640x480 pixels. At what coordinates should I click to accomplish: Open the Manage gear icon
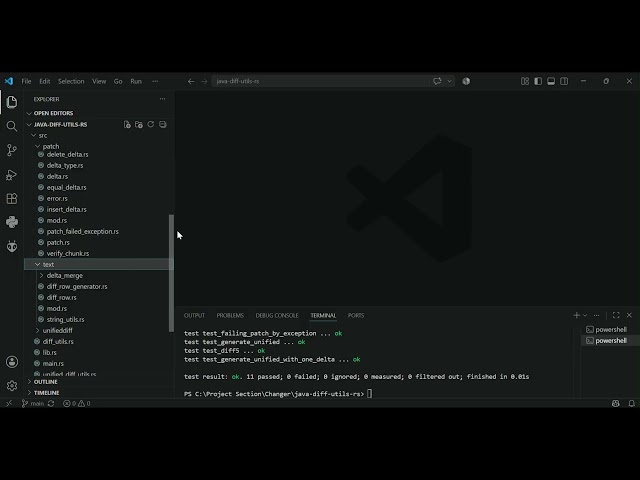(12, 386)
